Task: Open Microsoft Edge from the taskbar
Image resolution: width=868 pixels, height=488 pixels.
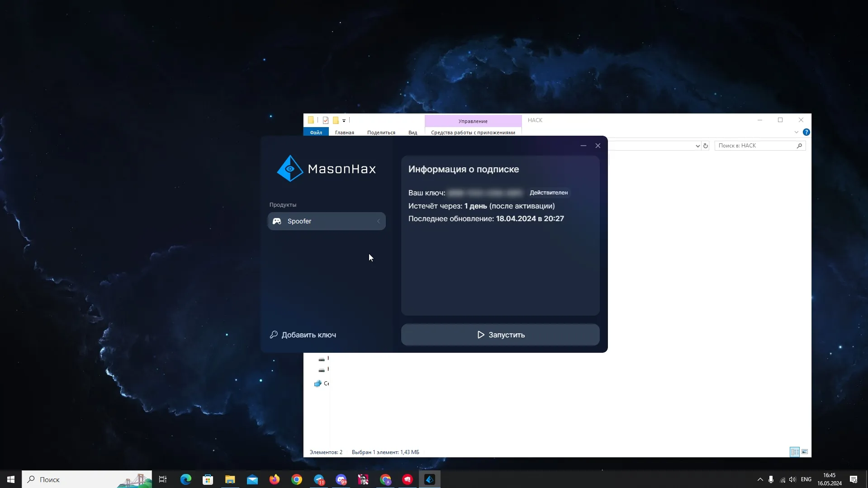Action: pos(185,479)
